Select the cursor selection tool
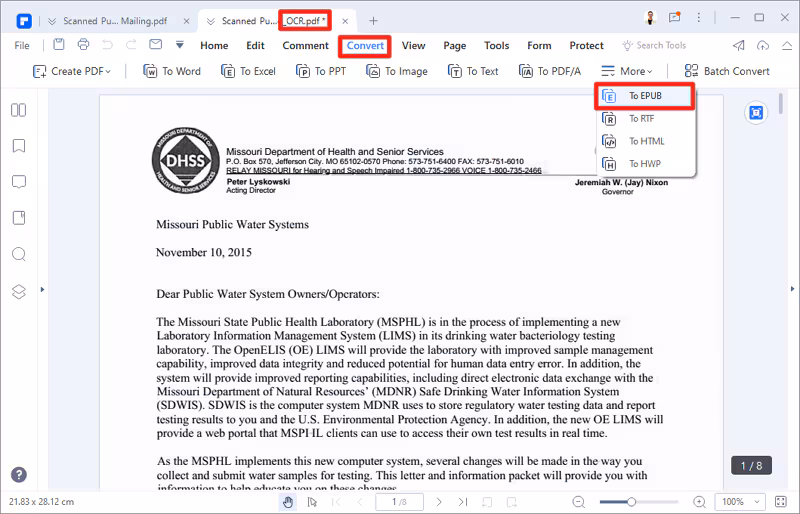The width and height of the screenshot is (800, 514). click(312, 502)
